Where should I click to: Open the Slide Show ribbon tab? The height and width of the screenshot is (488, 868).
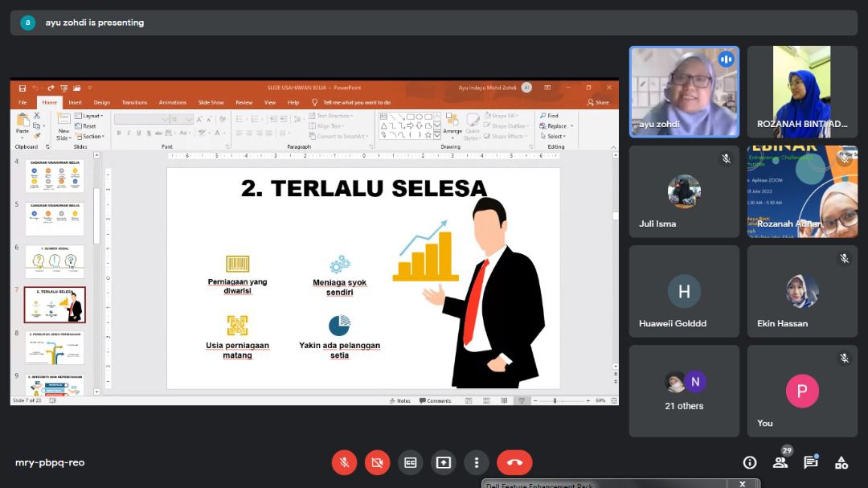[211, 102]
